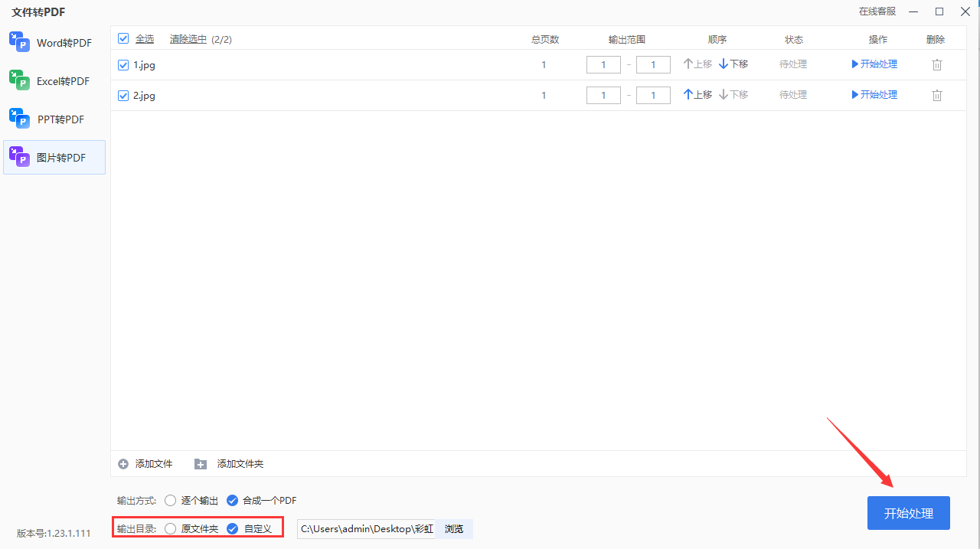Image resolution: width=980 pixels, height=549 pixels.
Task: Select 逐个输出 output mode
Action: click(x=191, y=501)
